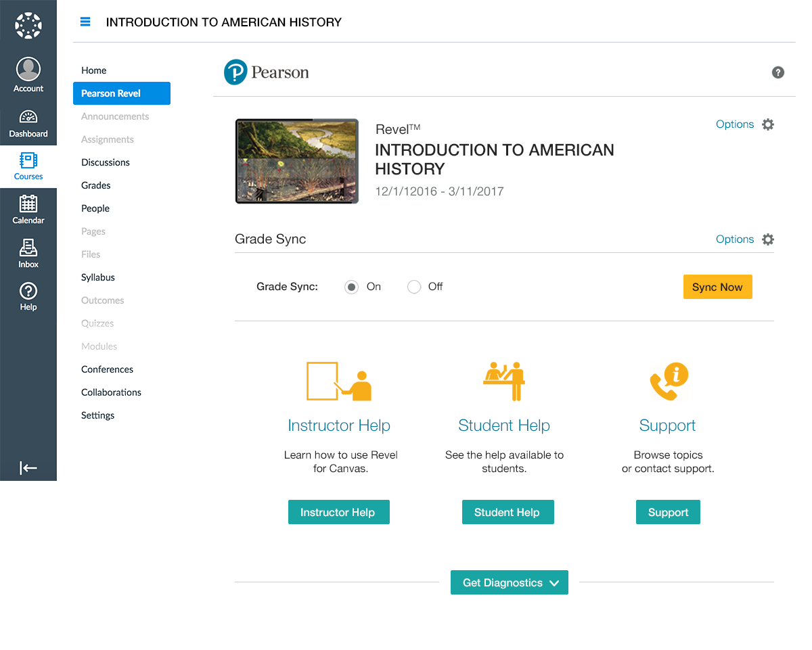Open the Announcements menu item
This screenshot has width=812, height=650.
click(x=115, y=116)
